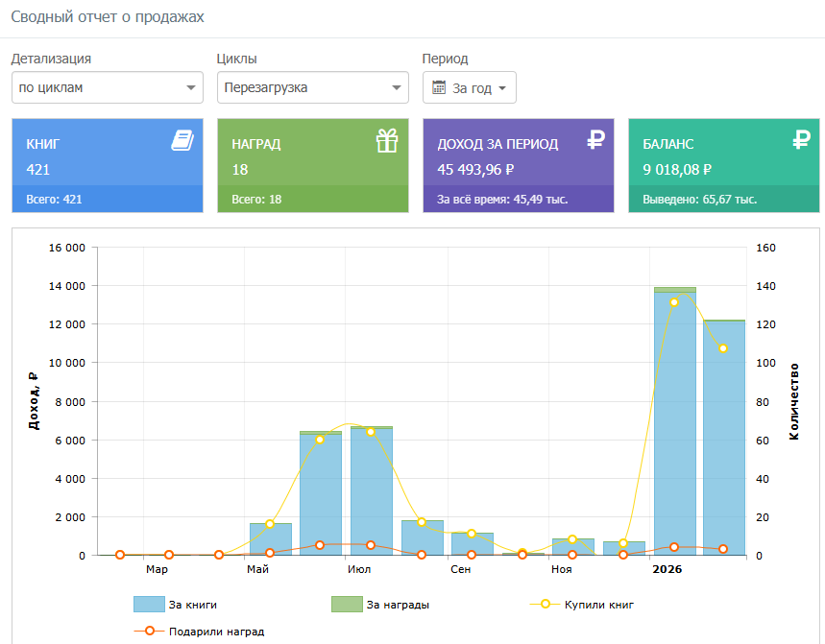Click the book icon on the КНИГ card
The width and height of the screenshot is (825, 644).
pos(182,141)
